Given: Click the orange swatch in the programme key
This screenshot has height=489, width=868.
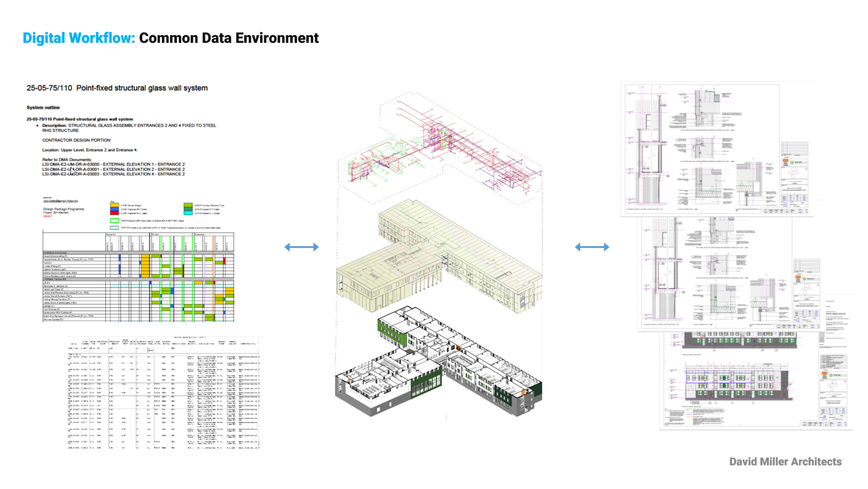Looking at the screenshot, I should click(115, 205).
